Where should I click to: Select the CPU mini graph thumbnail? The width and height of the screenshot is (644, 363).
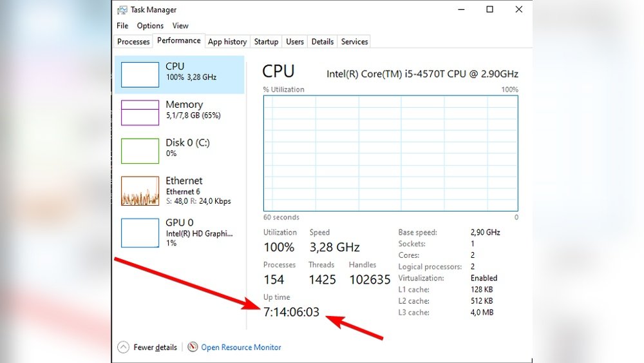[x=140, y=75]
